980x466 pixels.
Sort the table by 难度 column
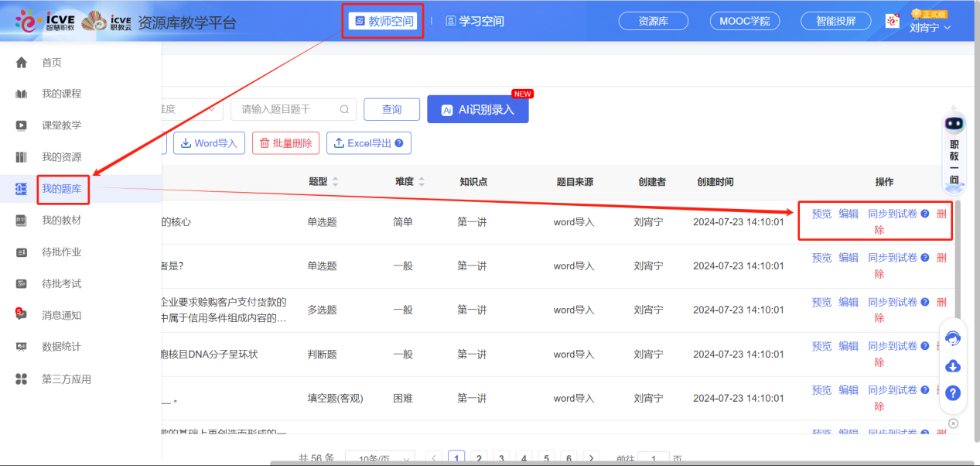(x=422, y=182)
